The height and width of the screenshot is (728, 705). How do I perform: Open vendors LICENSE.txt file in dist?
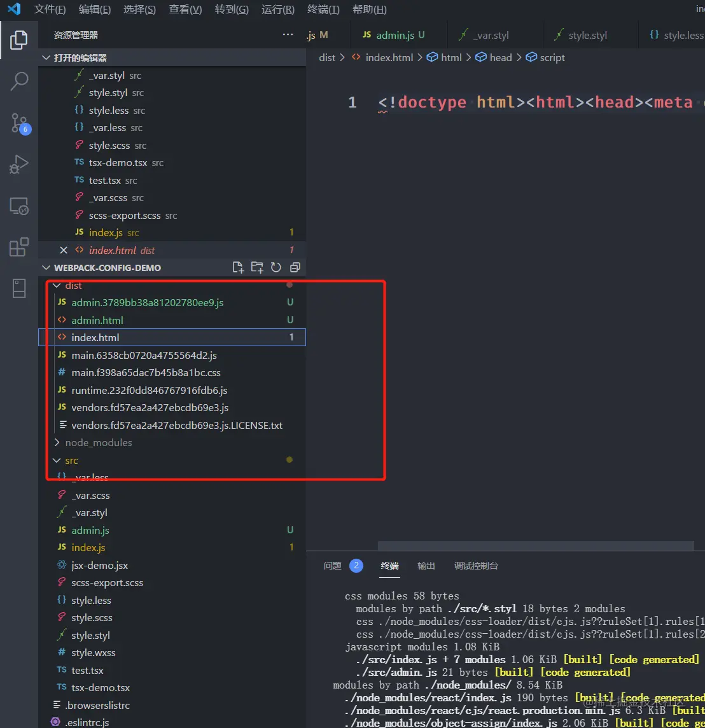click(172, 425)
